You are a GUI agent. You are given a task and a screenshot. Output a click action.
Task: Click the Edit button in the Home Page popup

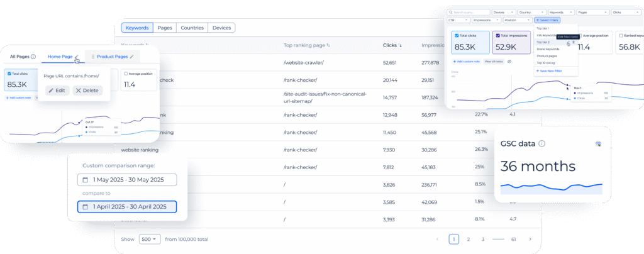click(57, 91)
